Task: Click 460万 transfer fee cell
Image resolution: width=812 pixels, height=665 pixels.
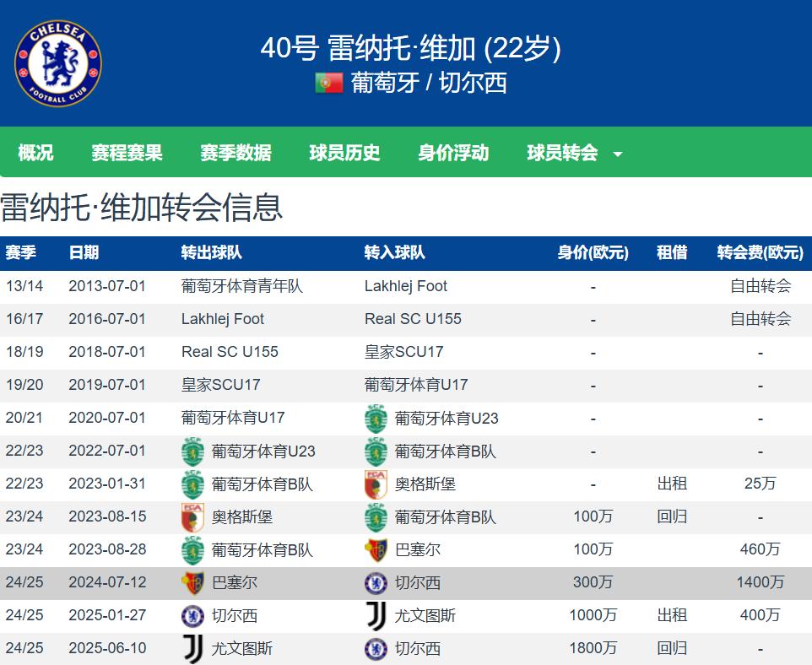Action: pyautogui.click(x=761, y=549)
